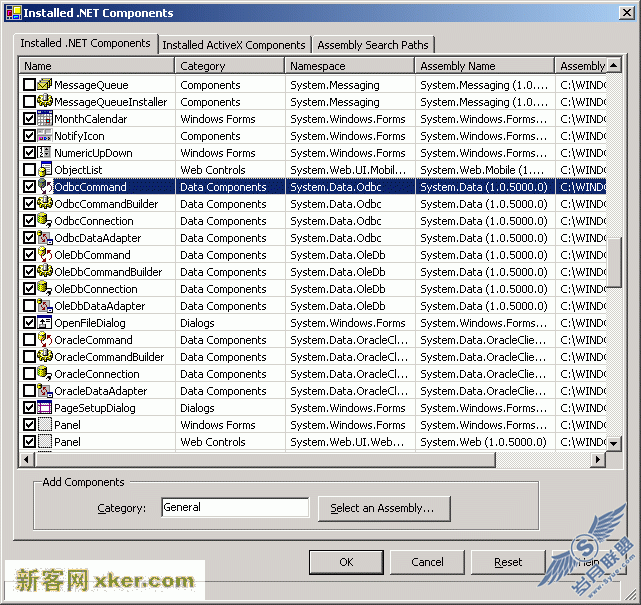Screen dimensions: 641x605
Task: Open the Assembly Search Paths tab
Action: [373, 45]
